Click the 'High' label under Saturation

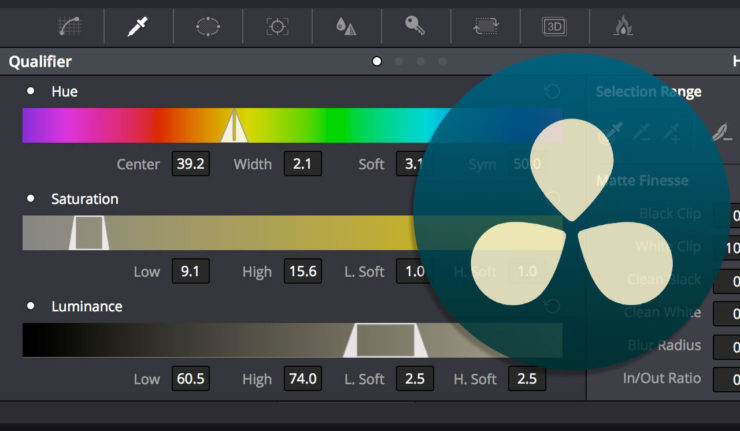(x=257, y=272)
